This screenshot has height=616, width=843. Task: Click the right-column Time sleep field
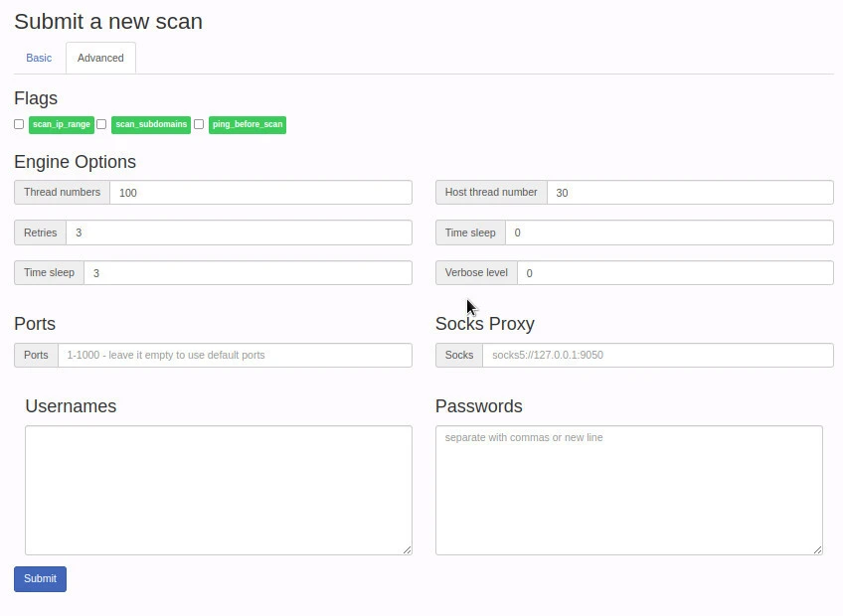[668, 232]
